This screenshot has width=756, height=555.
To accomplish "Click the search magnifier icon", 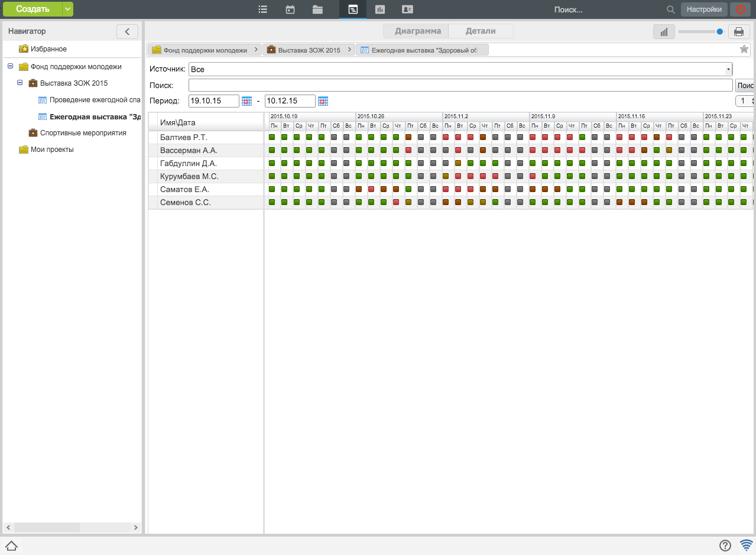I will [670, 9].
